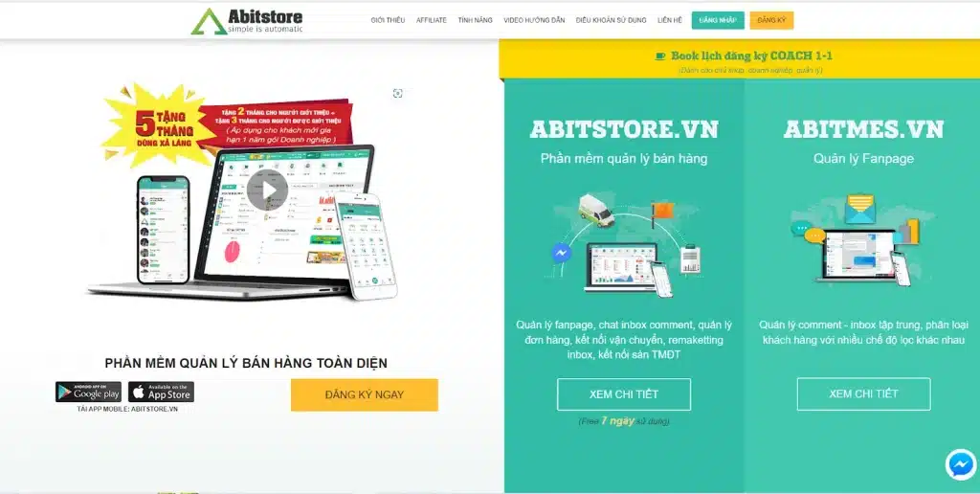Click the App Store download badge
The height and width of the screenshot is (494, 980).
(x=161, y=393)
